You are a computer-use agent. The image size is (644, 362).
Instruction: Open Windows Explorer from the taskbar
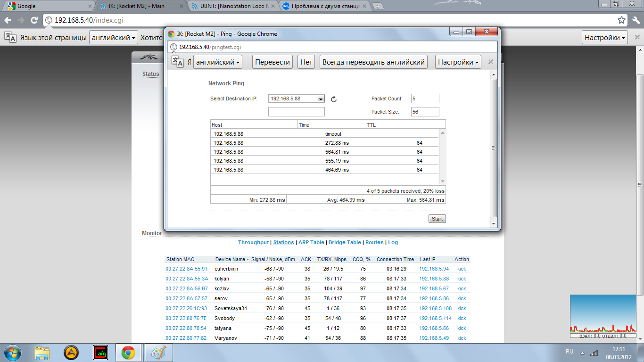42,353
